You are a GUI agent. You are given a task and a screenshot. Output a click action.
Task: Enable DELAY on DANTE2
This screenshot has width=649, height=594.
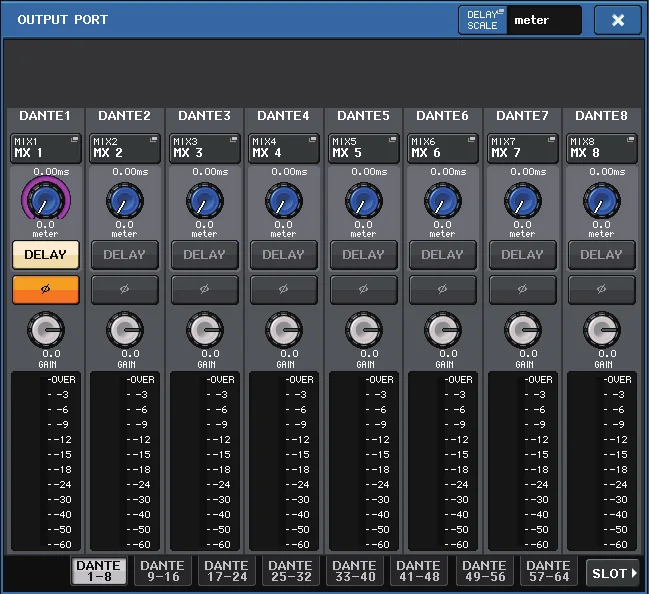click(x=125, y=255)
